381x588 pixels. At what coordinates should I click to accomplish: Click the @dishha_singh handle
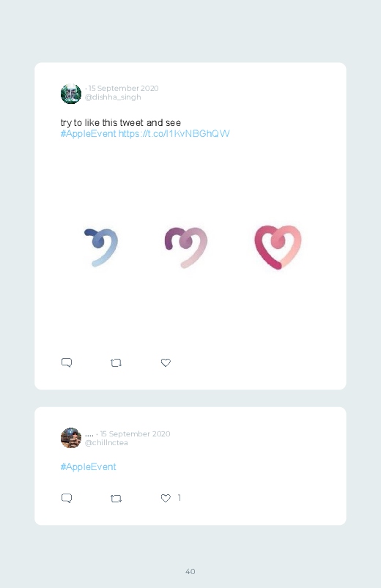[113, 97]
